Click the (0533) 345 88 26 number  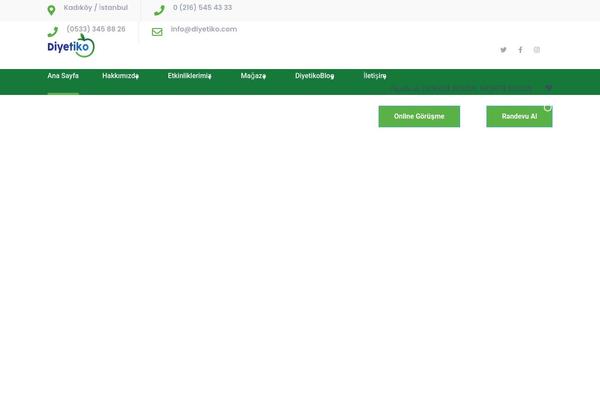tap(96, 29)
